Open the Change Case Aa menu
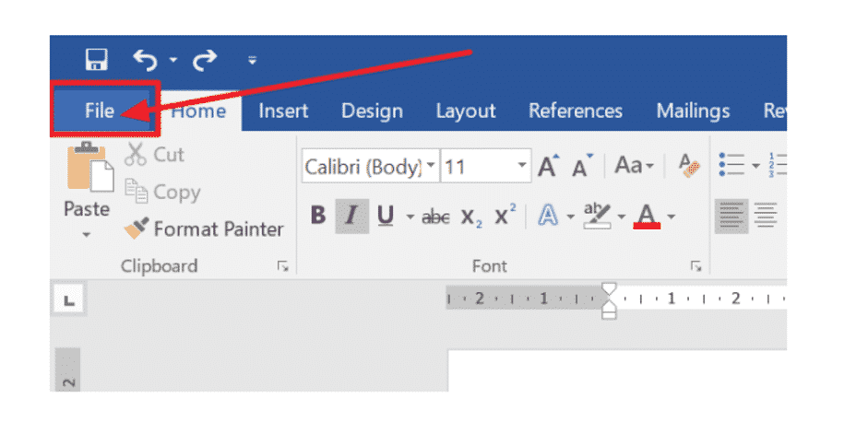 pyautogui.click(x=635, y=165)
